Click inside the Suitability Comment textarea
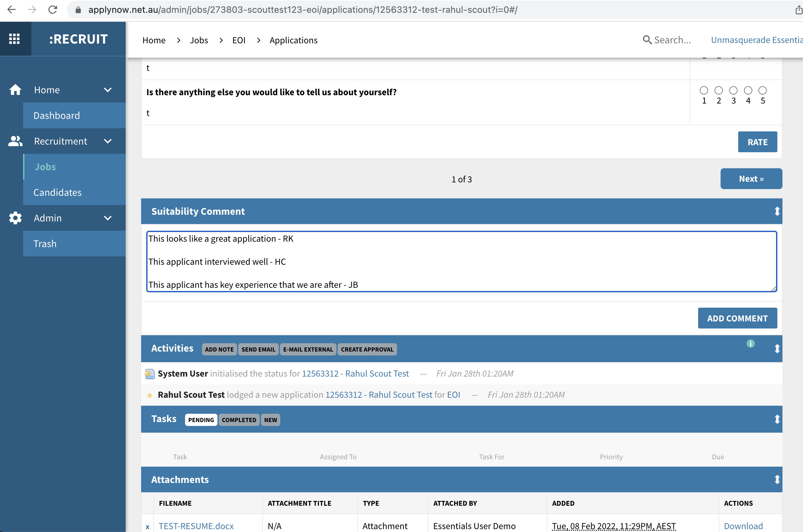This screenshot has width=803, height=532. (461, 262)
